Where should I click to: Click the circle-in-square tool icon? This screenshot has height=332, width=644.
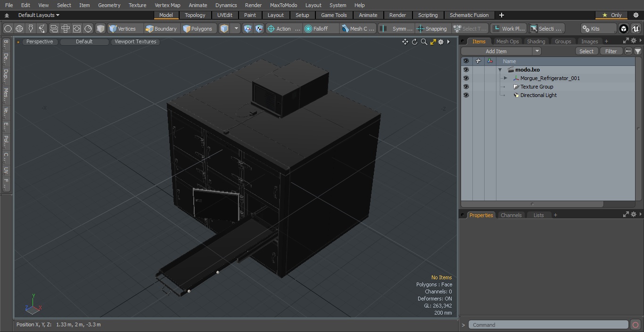(x=77, y=29)
